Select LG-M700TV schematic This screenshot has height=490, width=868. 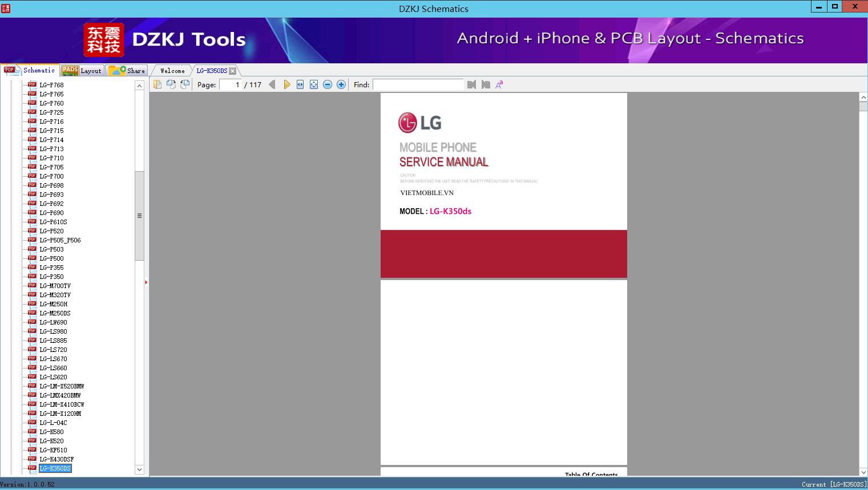55,286
